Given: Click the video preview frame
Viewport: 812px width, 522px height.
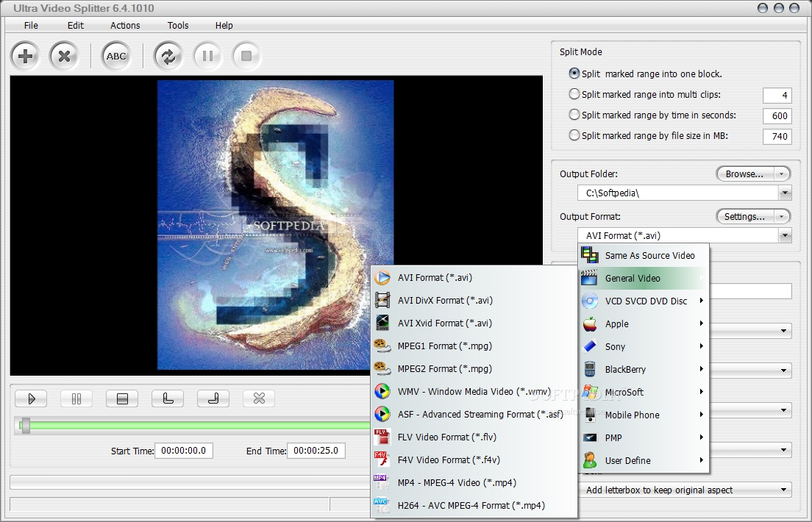Looking at the screenshot, I should (x=276, y=225).
